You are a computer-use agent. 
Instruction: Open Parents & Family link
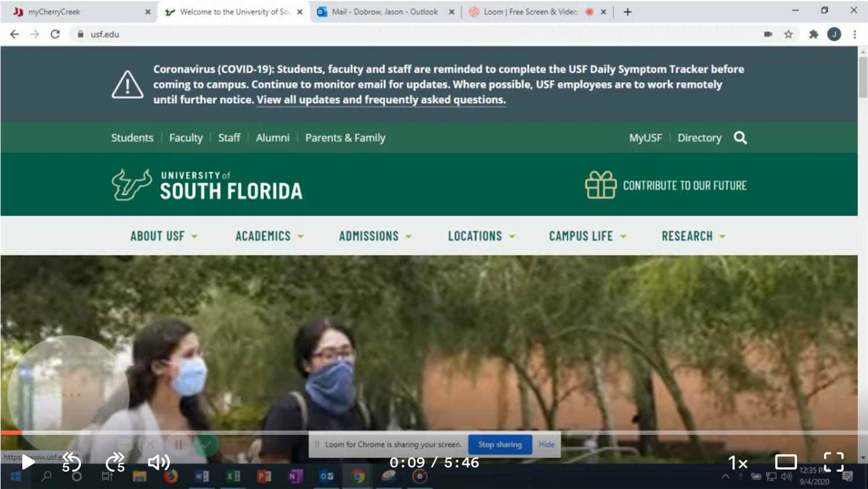pyautogui.click(x=345, y=138)
